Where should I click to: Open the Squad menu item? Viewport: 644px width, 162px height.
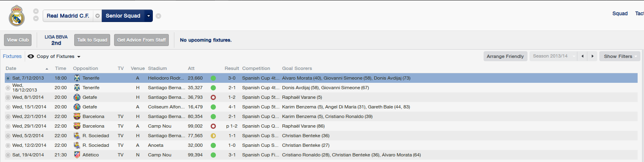click(620, 13)
